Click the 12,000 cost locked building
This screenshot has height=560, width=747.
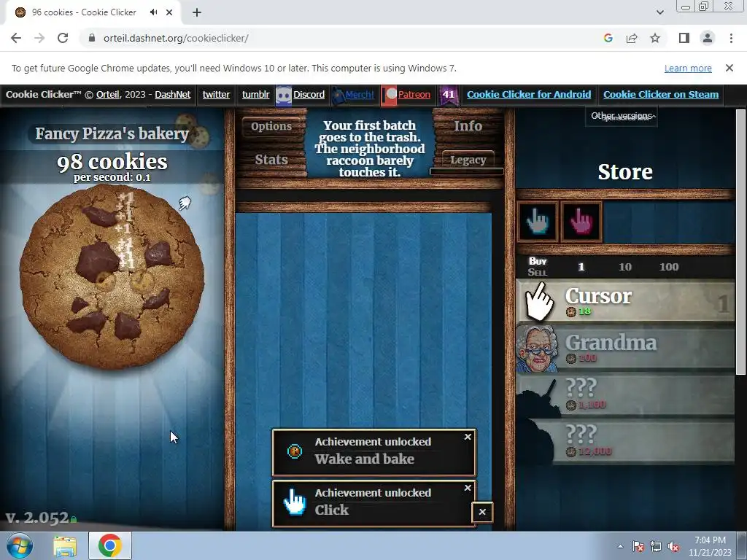click(625, 440)
